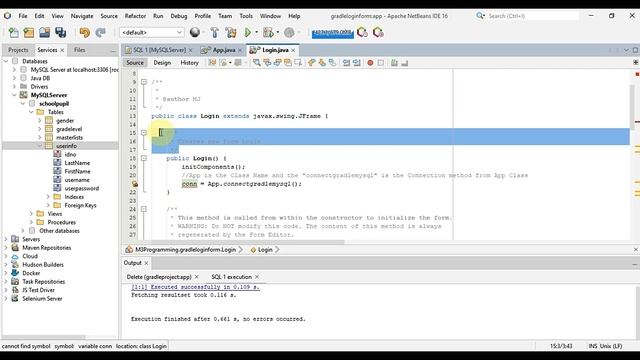The height and width of the screenshot is (360, 640).
Task: Click the Save All toolbar icon
Action: pos(60,32)
